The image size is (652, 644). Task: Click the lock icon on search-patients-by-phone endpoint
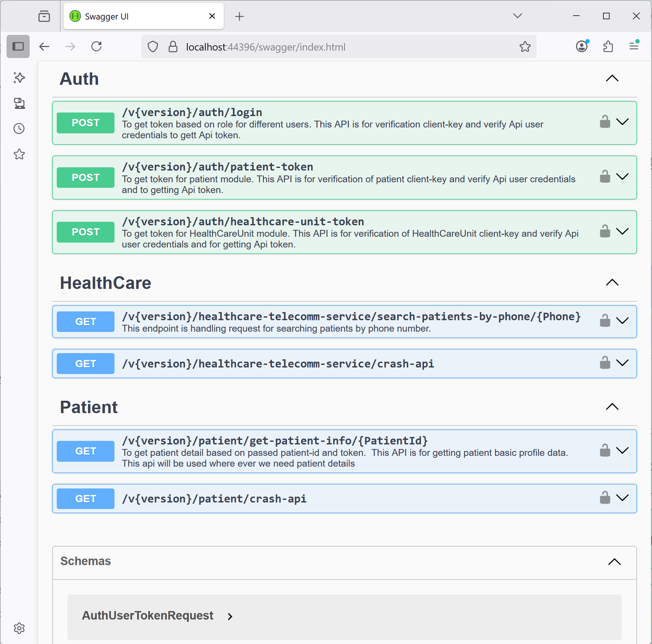click(x=605, y=321)
